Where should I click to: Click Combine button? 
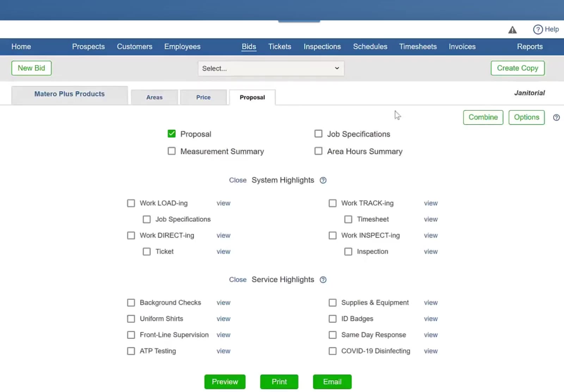483,117
